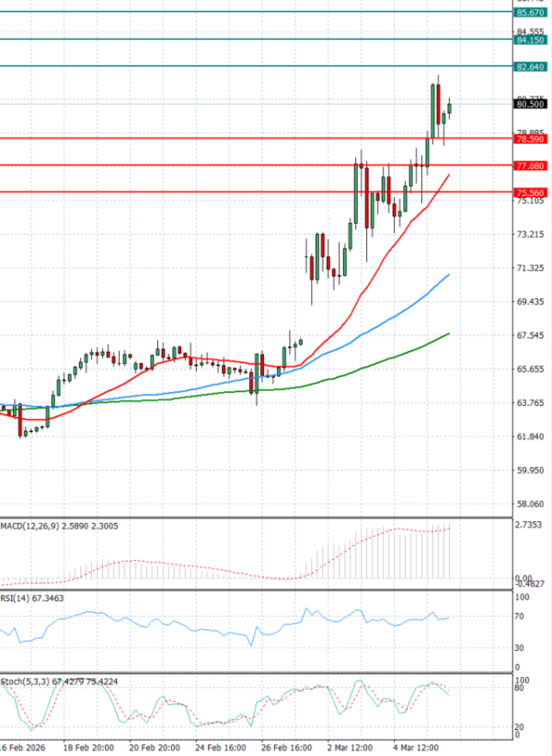Select the 24 Feb 16:00 date marker
This screenshot has width=552, height=756.
(x=222, y=747)
